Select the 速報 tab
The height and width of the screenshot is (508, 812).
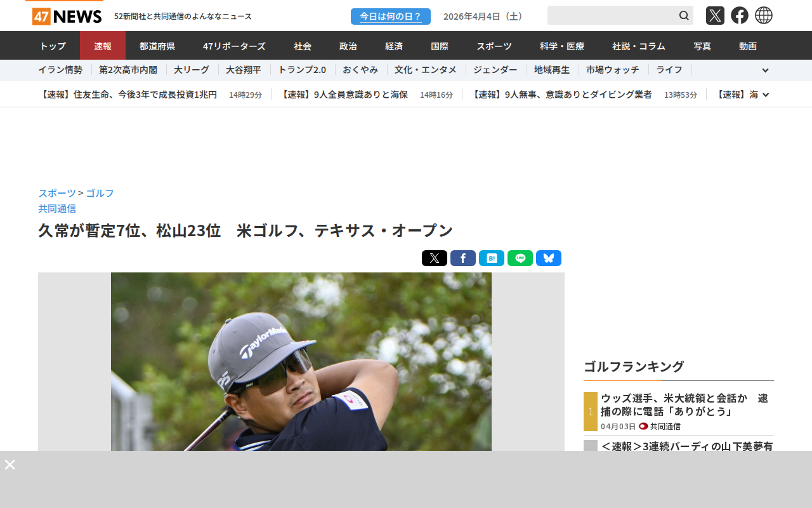[103, 46]
